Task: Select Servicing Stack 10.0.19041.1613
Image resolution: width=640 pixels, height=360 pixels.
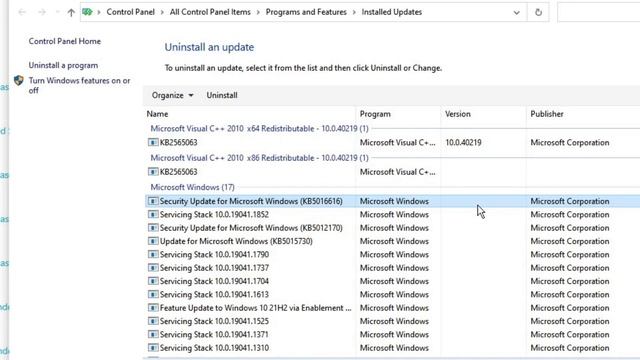Action: click(x=214, y=295)
